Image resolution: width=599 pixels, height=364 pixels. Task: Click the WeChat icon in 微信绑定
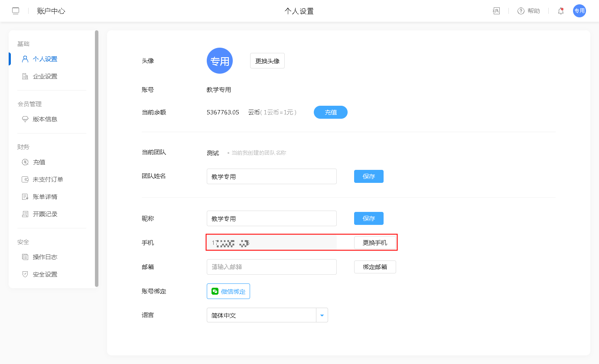pos(215,291)
